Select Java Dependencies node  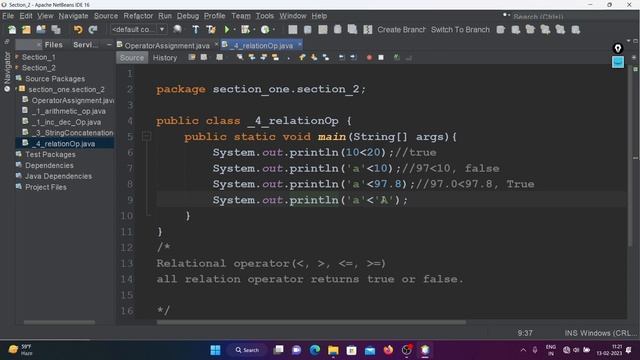[x=58, y=176]
